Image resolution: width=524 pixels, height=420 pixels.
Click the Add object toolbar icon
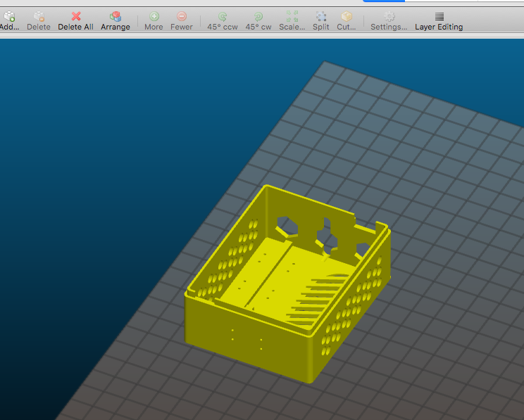pyautogui.click(x=9, y=16)
